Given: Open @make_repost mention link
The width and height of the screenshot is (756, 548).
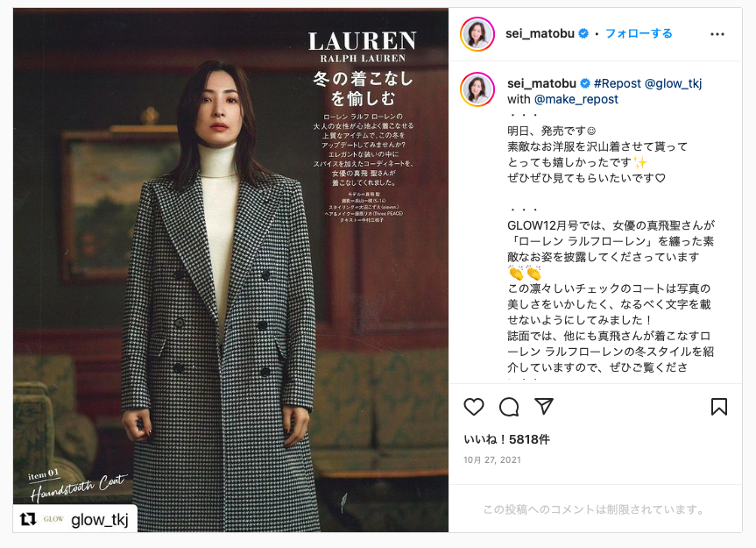Looking at the screenshot, I should tap(576, 99).
